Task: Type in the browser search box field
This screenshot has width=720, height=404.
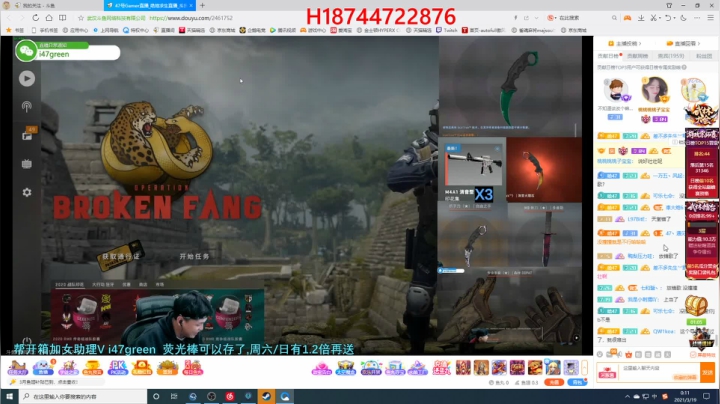Action: pyautogui.click(x=583, y=18)
